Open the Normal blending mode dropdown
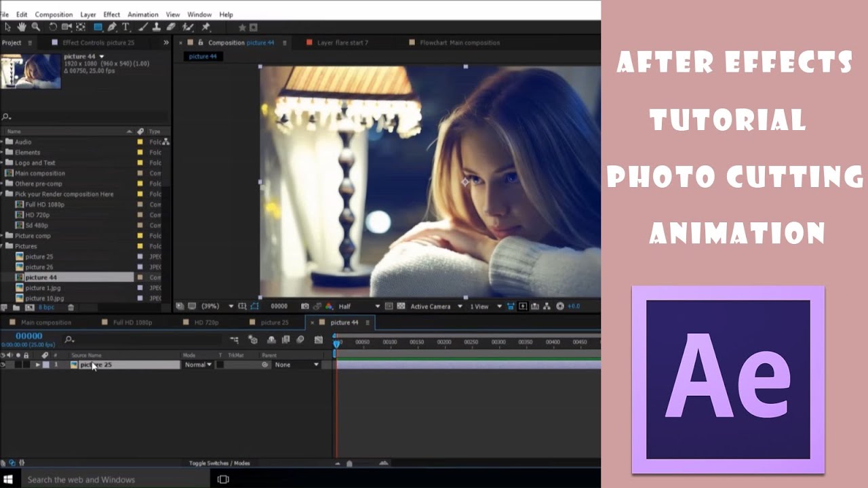The image size is (868, 488). point(198,365)
